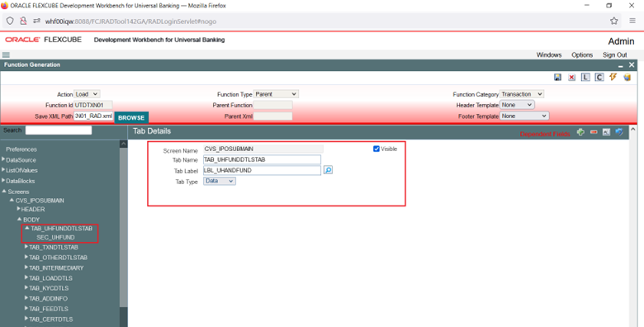Click the Tab Name input field
The width and height of the screenshot is (644, 327).
pos(262,160)
